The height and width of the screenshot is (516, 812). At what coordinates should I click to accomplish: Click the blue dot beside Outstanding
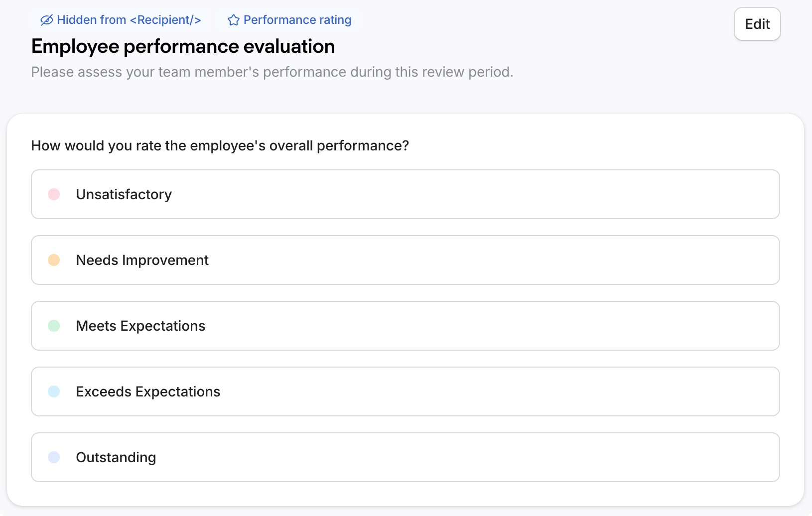(x=54, y=457)
